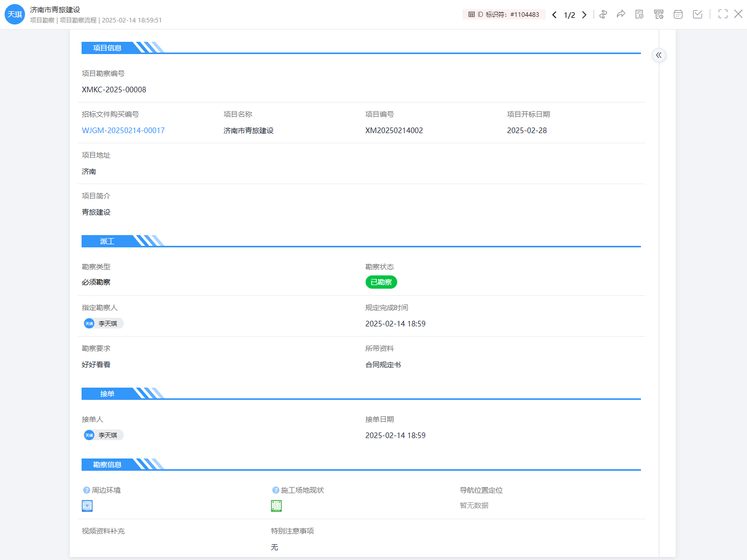Go to the next record arrow
The width and height of the screenshot is (747, 560).
click(x=584, y=15)
